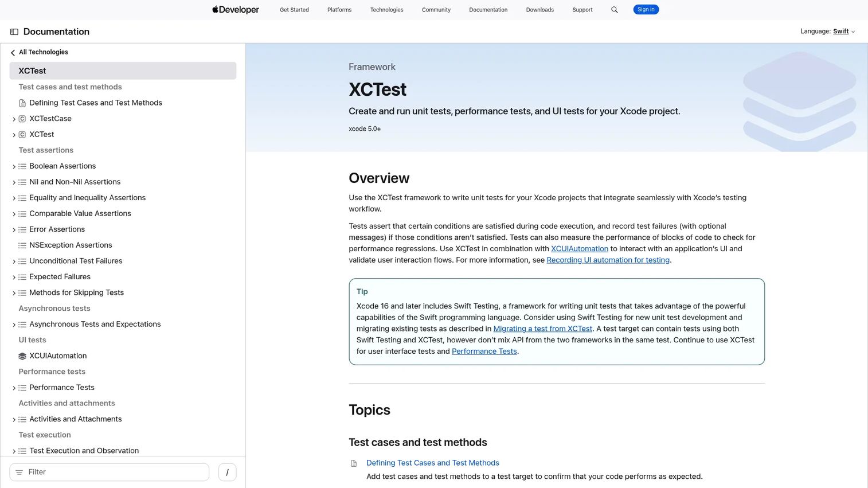The image size is (868, 488).
Task: Click the Sign in button
Action: tap(646, 10)
